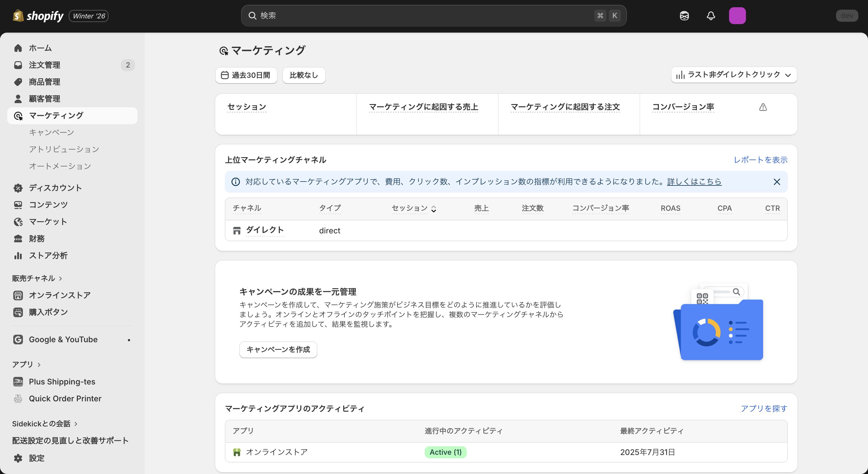The width and height of the screenshot is (868, 474).
Task: Click the 詳しくはこちら link in the banner
Action: [x=693, y=182]
